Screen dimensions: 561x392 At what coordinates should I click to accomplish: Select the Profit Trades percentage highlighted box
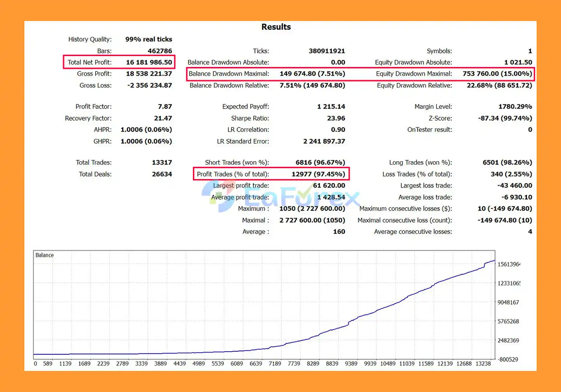[x=271, y=174]
